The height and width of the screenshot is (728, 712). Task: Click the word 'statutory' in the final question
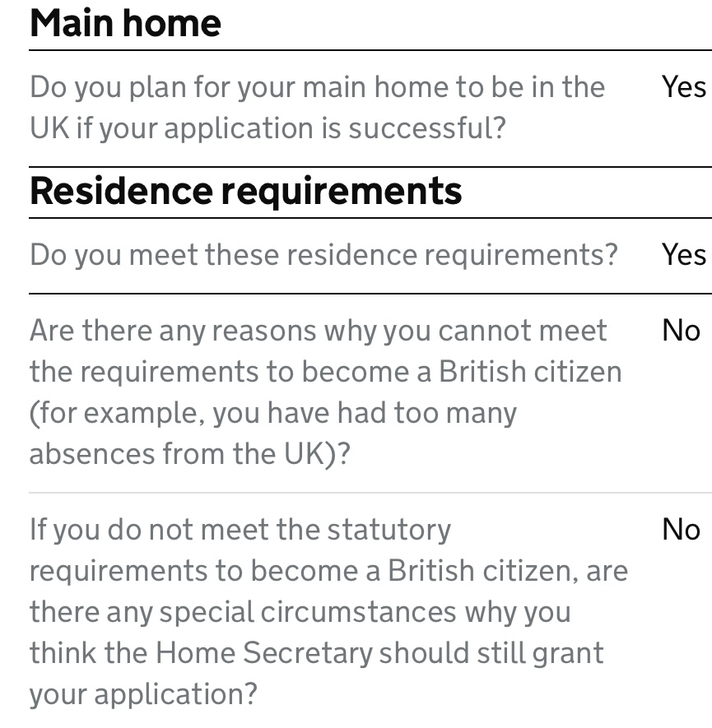(x=389, y=530)
